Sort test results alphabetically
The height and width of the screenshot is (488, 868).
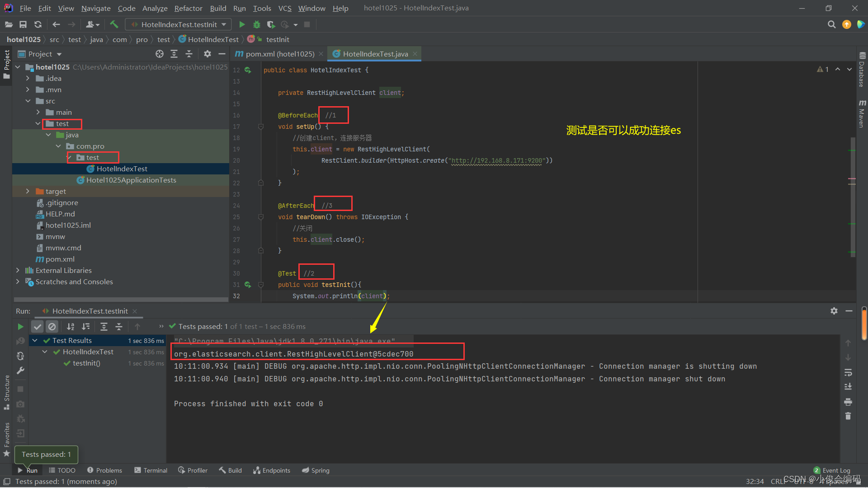71,326
